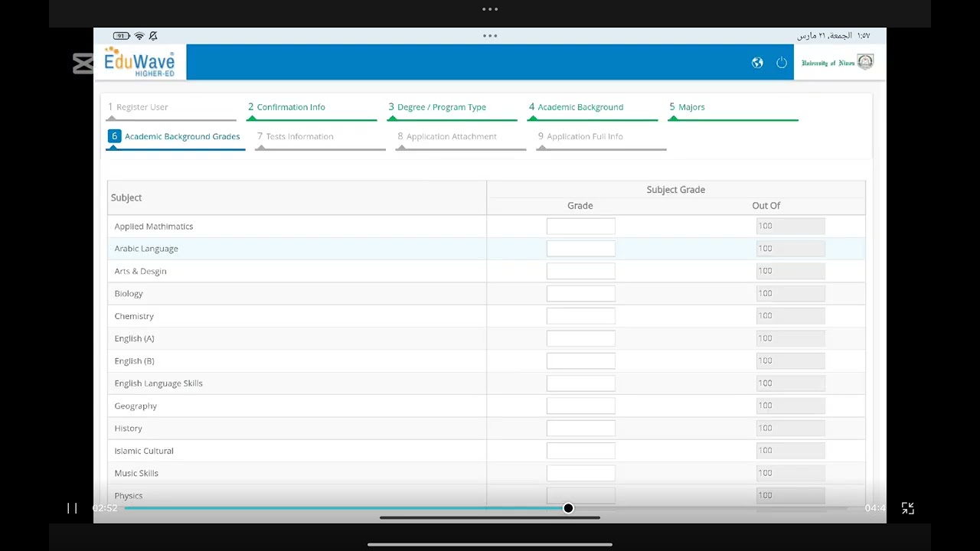Screen dimensions: 980x551
Task: Click the Music Skills Out Of field
Action: pos(791,473)
